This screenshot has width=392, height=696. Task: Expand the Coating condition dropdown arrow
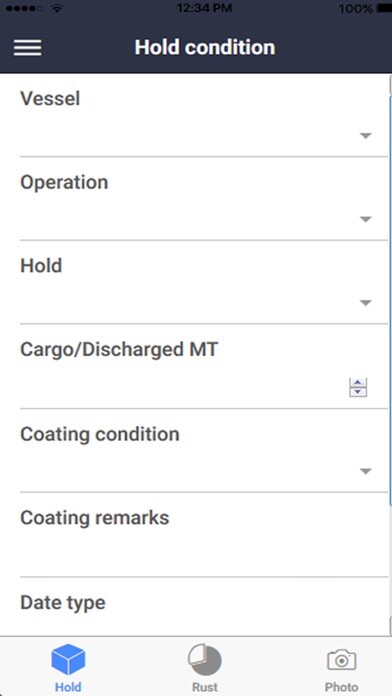[365, 471]
